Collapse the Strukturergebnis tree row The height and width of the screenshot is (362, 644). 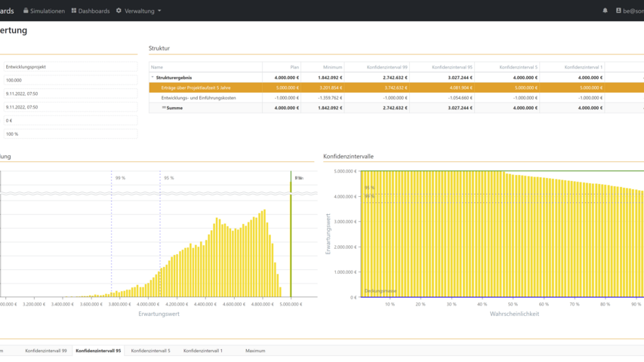coord(153,77)
